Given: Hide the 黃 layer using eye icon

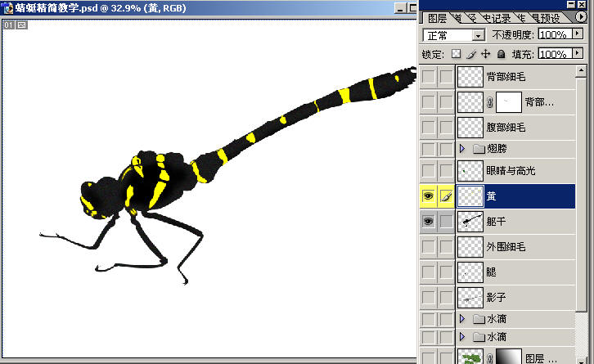Looking at the screenshot, I should (429, 196).
